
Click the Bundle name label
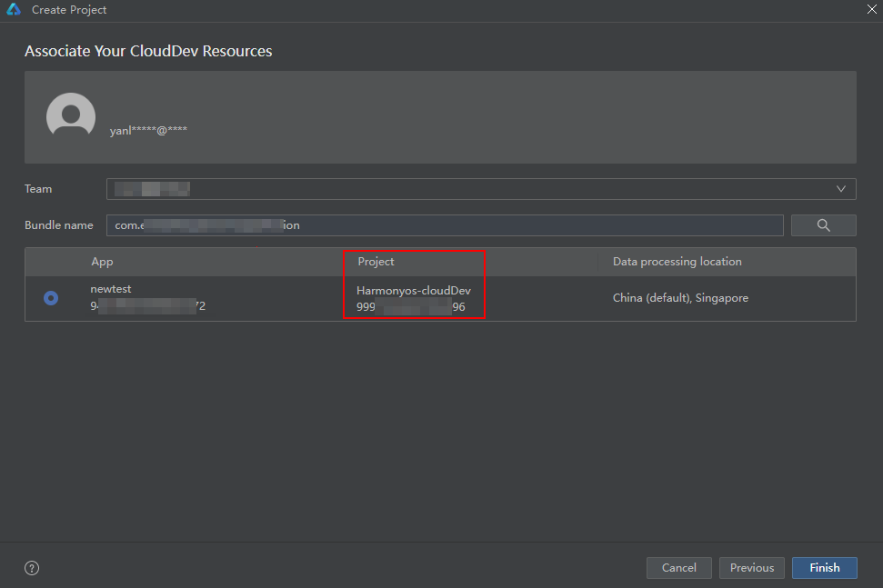pyautogui.click(x=59, y=225)
